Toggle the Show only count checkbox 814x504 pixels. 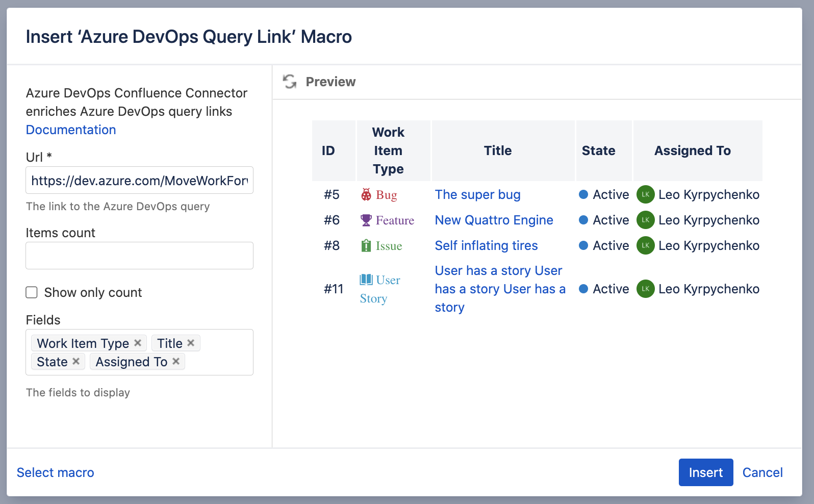click(32, 292)
